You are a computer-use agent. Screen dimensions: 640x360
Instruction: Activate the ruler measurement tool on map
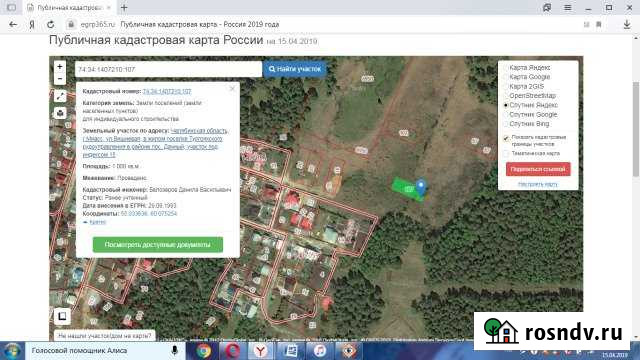[60, 96]
